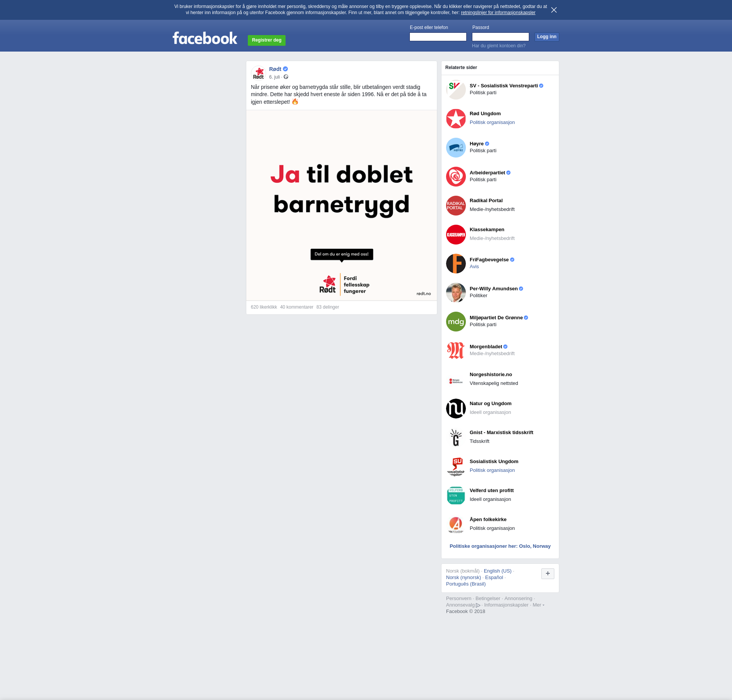Open the Velferd uten profitt page name
Screen dimensions: 732x700
pos(491,491)
